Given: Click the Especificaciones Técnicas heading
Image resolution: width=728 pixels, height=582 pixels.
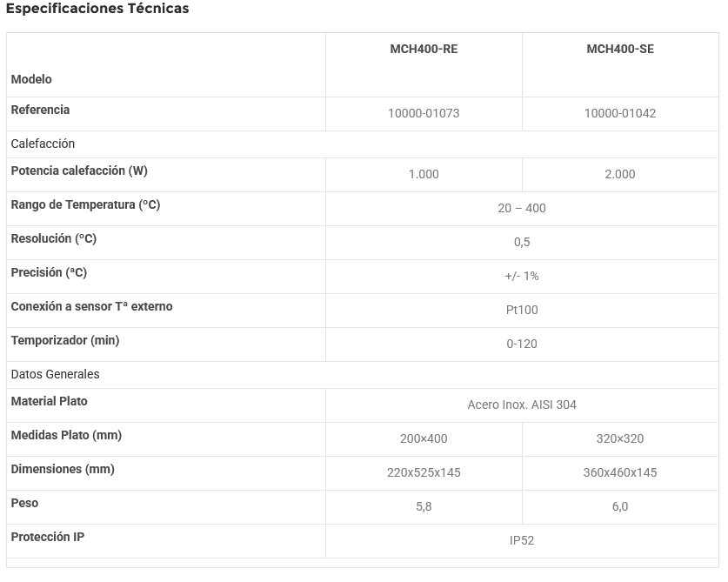Looking at the screenshot, I should pos(97,9).
